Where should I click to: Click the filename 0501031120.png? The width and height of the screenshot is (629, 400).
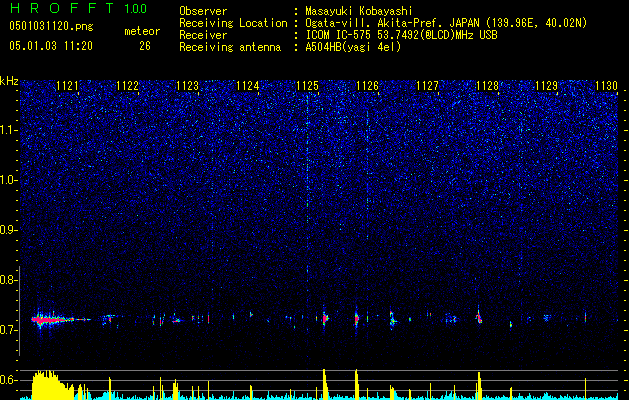click(51, 26)
